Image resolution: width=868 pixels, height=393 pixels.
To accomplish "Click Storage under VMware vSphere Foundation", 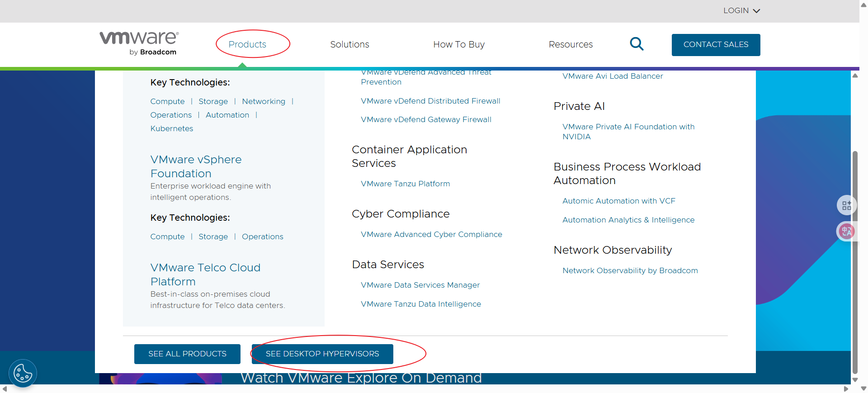I will [213, 237].
